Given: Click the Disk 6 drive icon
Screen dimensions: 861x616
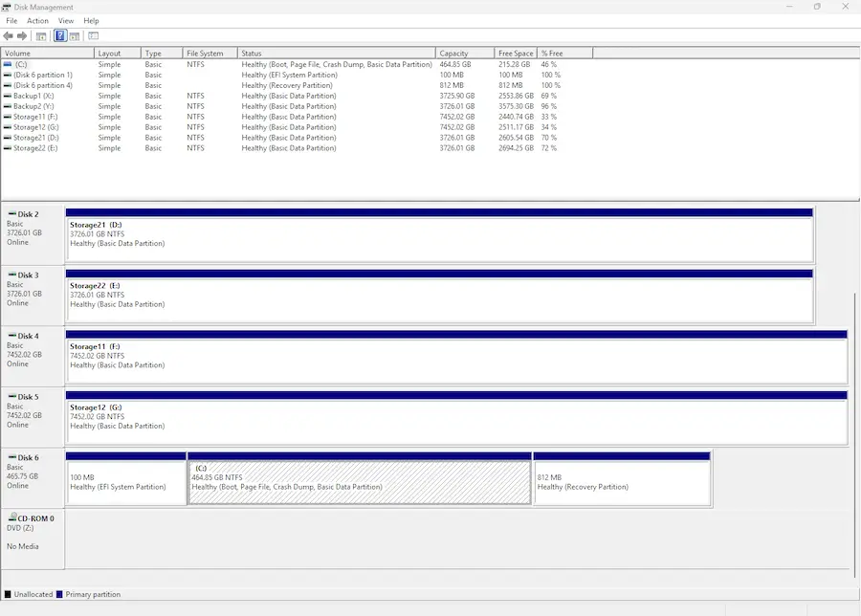Looking at the screenshot, I should tap(12, 457).
